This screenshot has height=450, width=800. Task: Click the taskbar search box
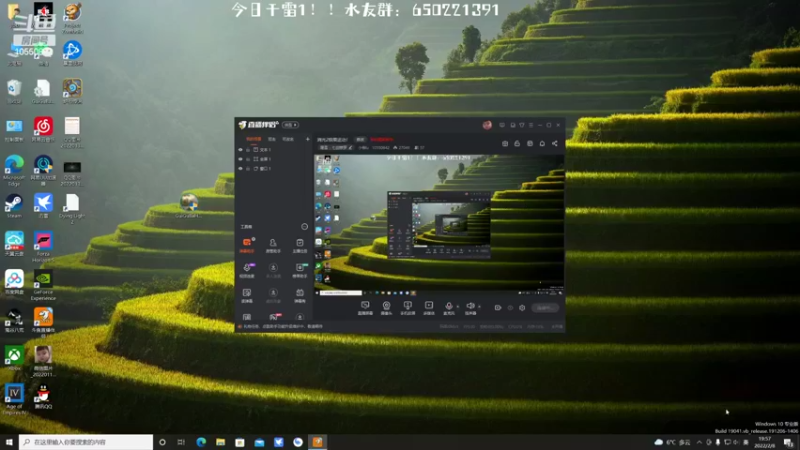pyautogui.click(x=86, y=442)
